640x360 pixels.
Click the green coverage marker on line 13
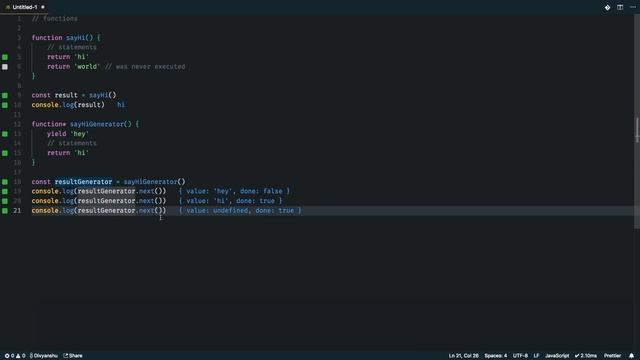(5, 134)
